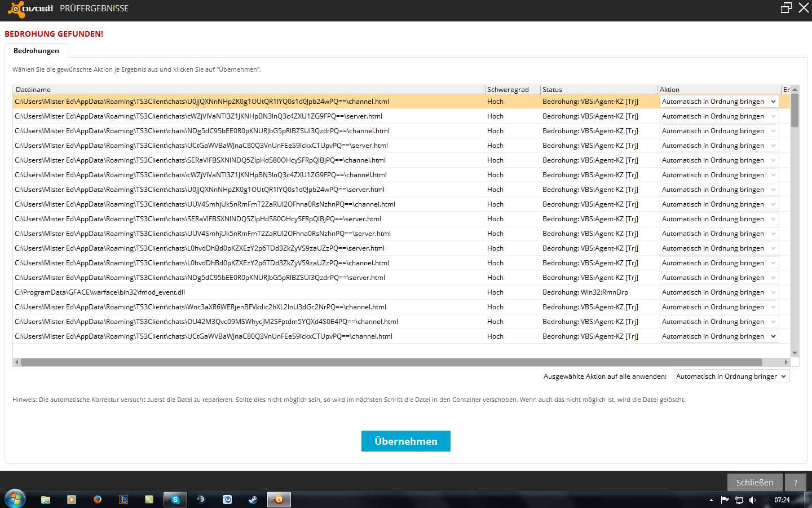The height and width of the screenshot is (508, 812).
Task: Open Firefox from the taskbar
Action: 98,500
